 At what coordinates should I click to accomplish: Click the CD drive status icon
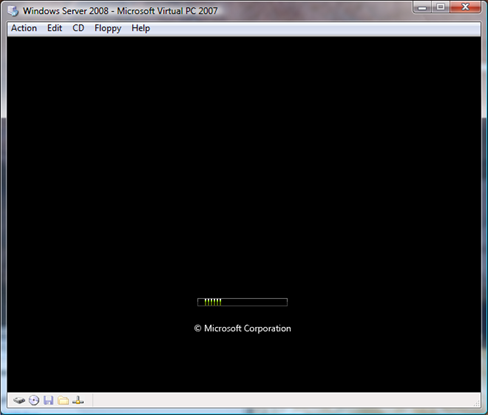coord(34,400)
